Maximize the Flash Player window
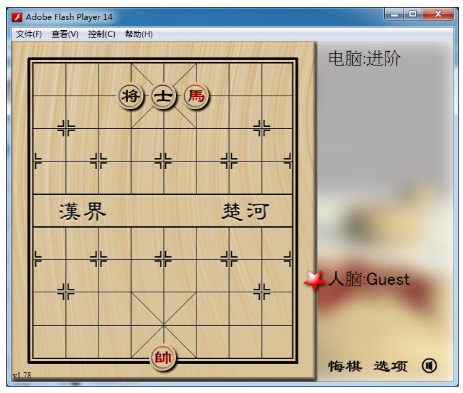The height and width of the screenshot is (393, 463). [x=413, y=14]
